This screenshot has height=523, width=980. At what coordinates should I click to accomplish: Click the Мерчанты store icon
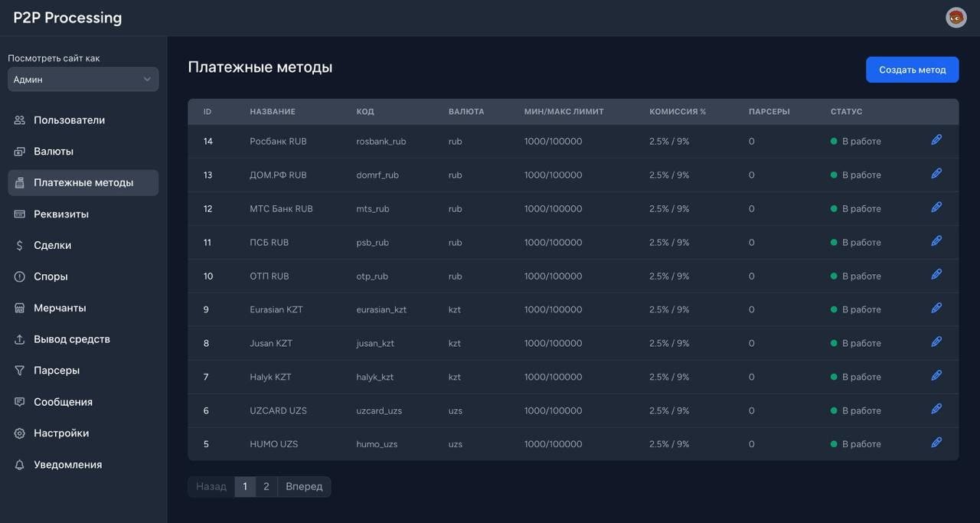click(x=20, y=308)
